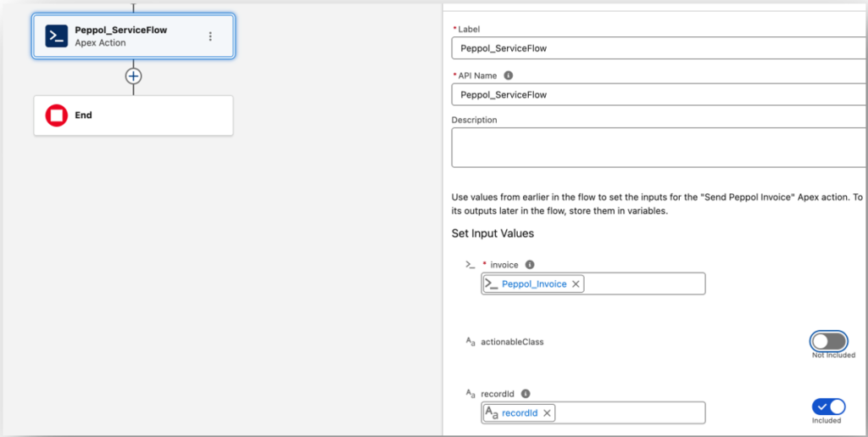Click the info icon beside invoice label
This screenshot has width=868, height=437.
pos(529,265)
